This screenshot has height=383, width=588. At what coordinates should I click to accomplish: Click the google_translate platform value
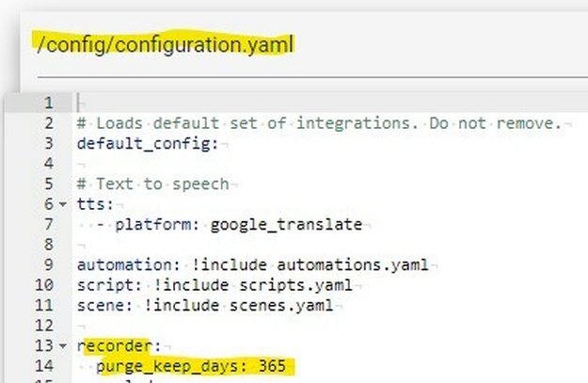[x=286, y=224]
